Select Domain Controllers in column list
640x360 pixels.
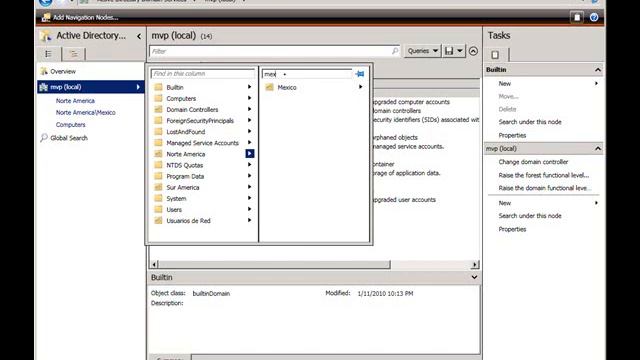pyautogui.click(x=192, y=109)
